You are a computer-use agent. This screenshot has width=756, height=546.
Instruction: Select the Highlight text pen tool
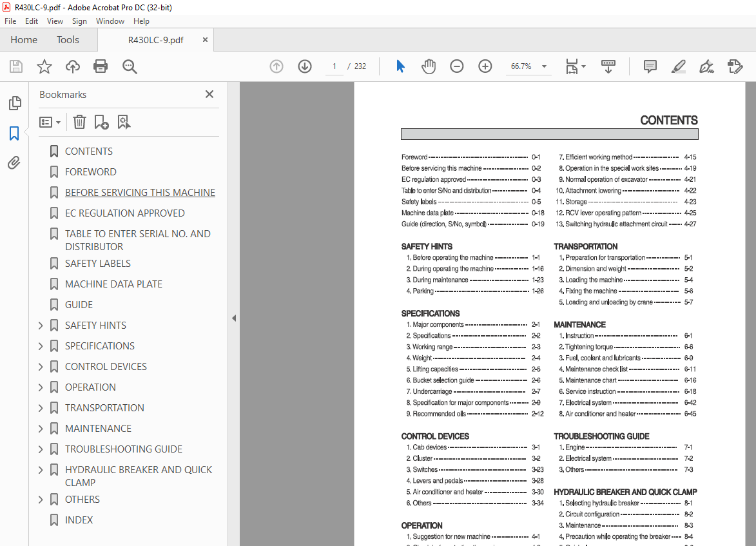coord(679,66)
